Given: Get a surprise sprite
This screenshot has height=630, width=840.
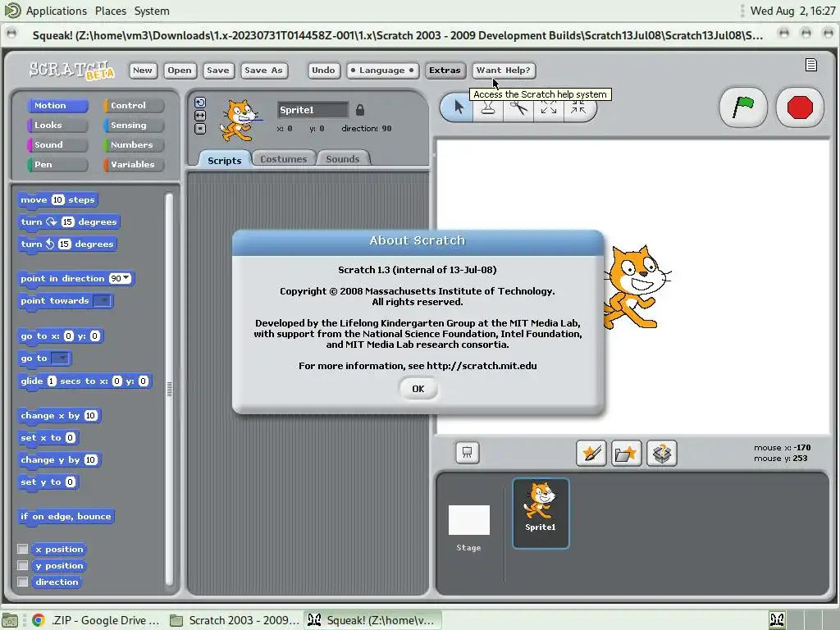Looking at the screenshot, I should coord(662,453).
